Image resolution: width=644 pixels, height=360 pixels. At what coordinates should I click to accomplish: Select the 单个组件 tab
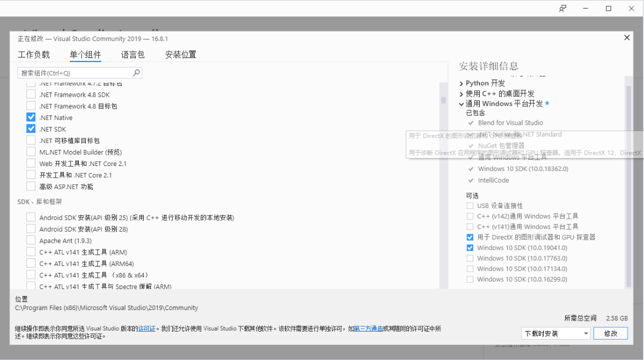click(x=85, y=54)
